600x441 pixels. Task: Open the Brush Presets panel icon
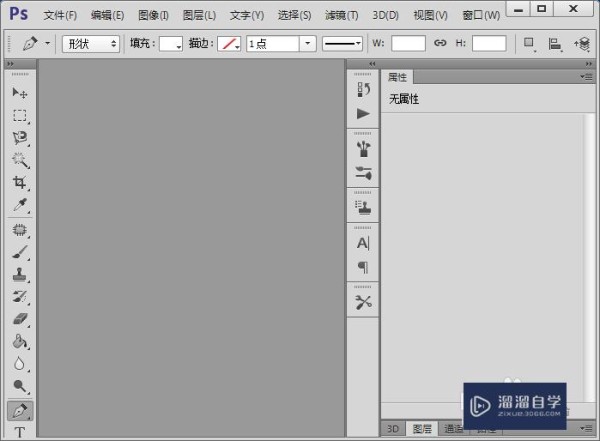coord(363,149)
